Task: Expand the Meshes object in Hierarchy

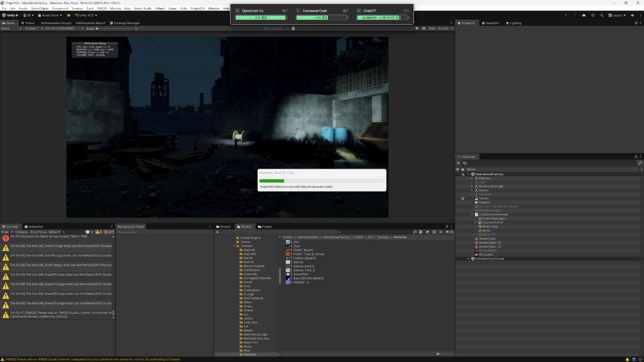Action: coord(472,178)
